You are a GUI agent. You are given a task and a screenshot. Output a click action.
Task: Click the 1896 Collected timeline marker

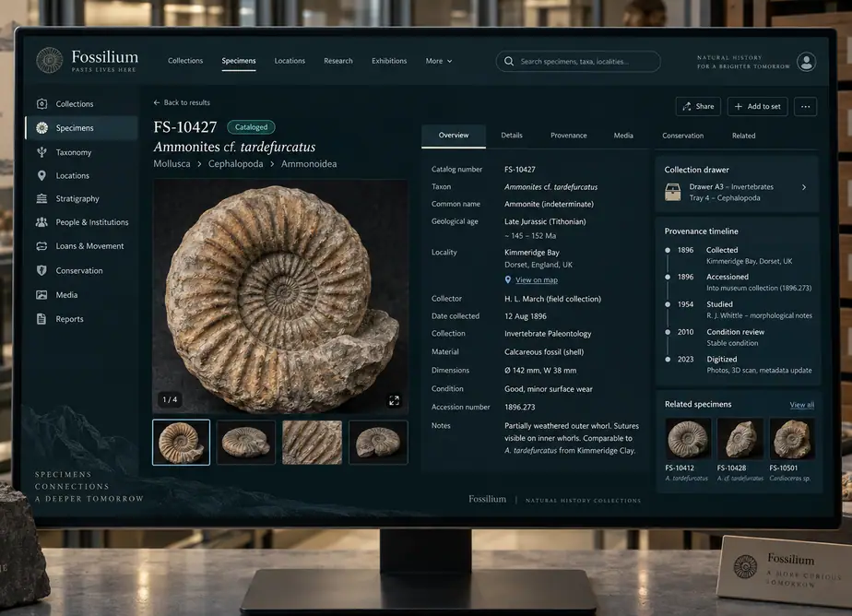click(x=668, y=250)
